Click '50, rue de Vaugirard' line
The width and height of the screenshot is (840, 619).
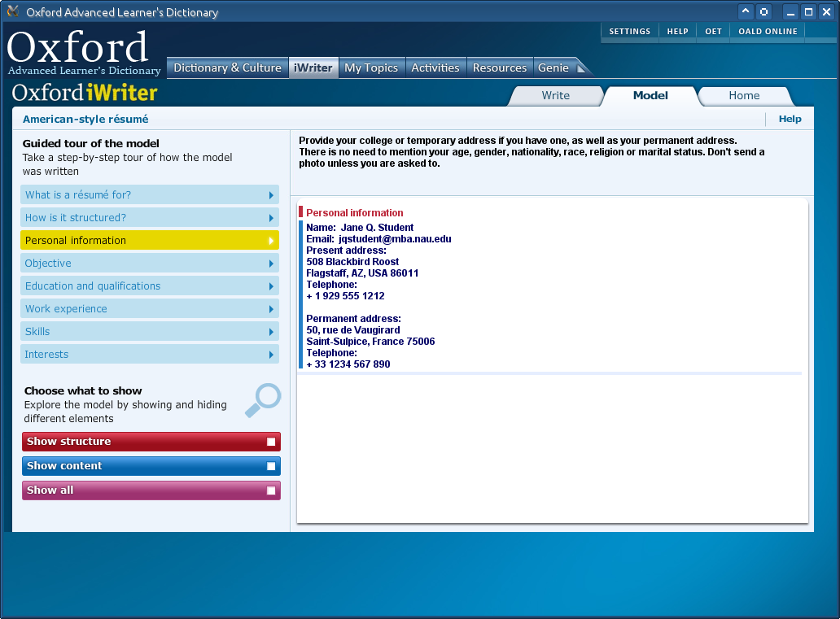point(353,330)
